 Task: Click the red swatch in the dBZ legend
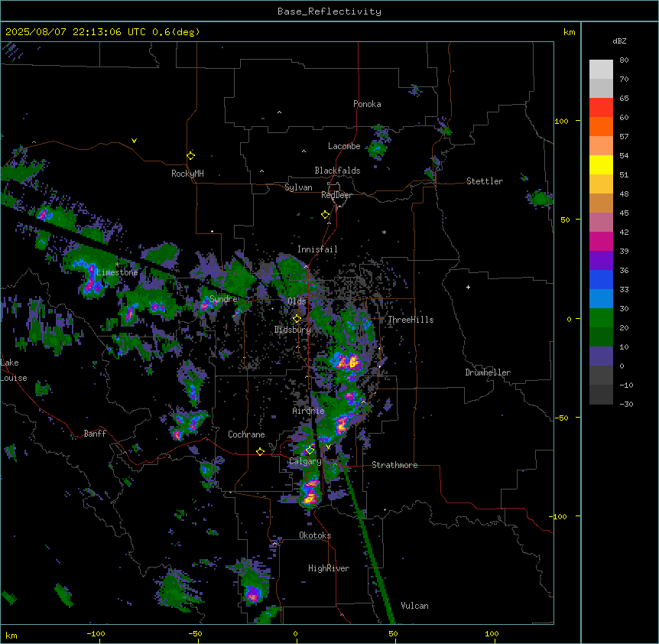click(x=601, y=108)
